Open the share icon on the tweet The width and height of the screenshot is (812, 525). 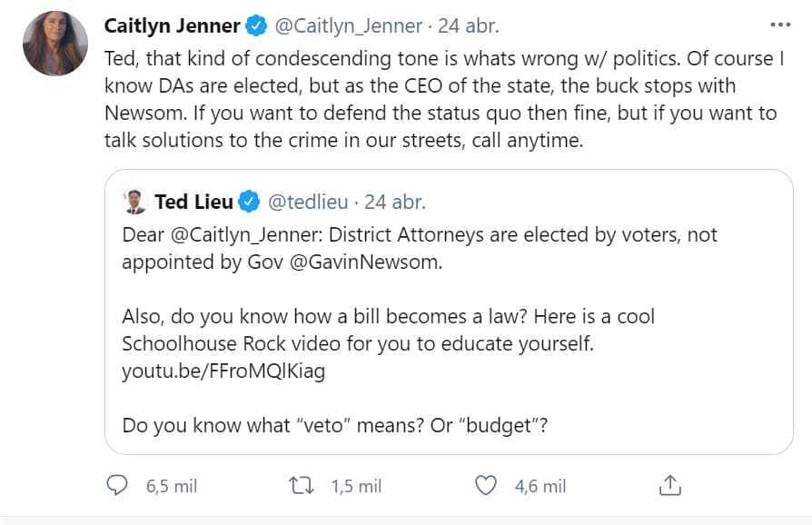[670, 486]
